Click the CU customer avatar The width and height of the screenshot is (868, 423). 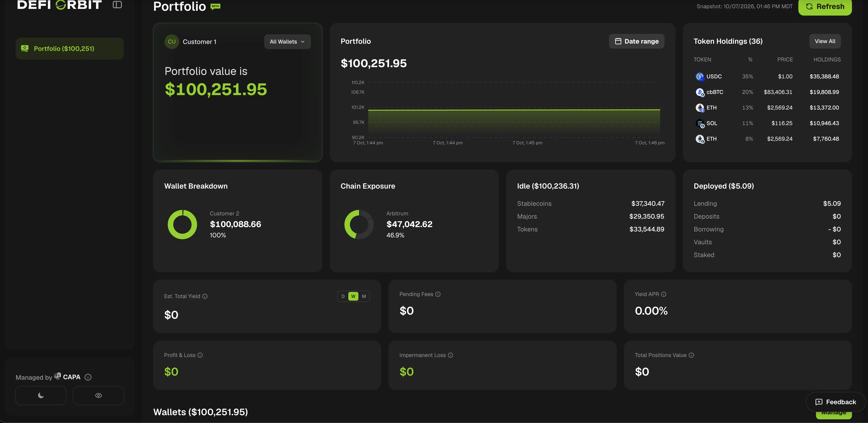(x=171, y=42)
